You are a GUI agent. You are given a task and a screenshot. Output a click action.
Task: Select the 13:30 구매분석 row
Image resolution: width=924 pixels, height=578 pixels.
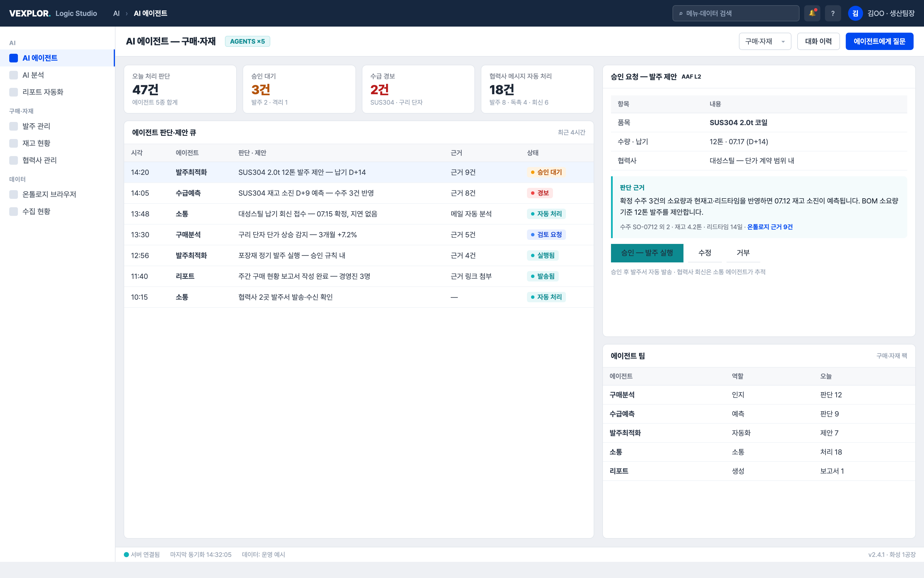pos(359,235)
